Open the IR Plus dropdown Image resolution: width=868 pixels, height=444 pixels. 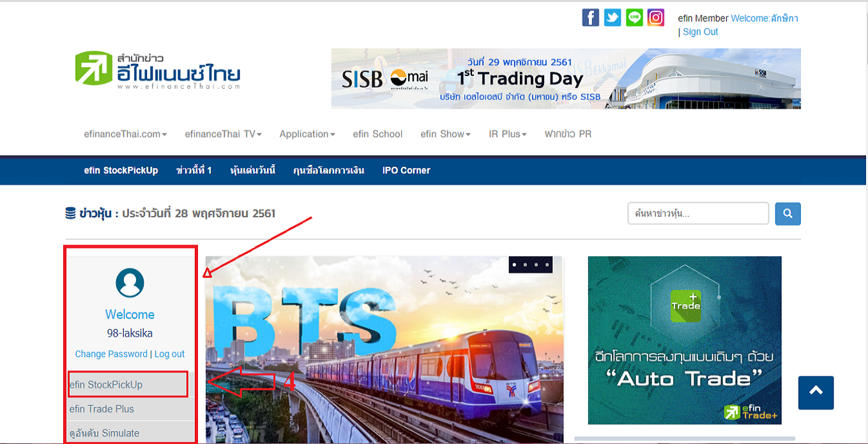508,134
